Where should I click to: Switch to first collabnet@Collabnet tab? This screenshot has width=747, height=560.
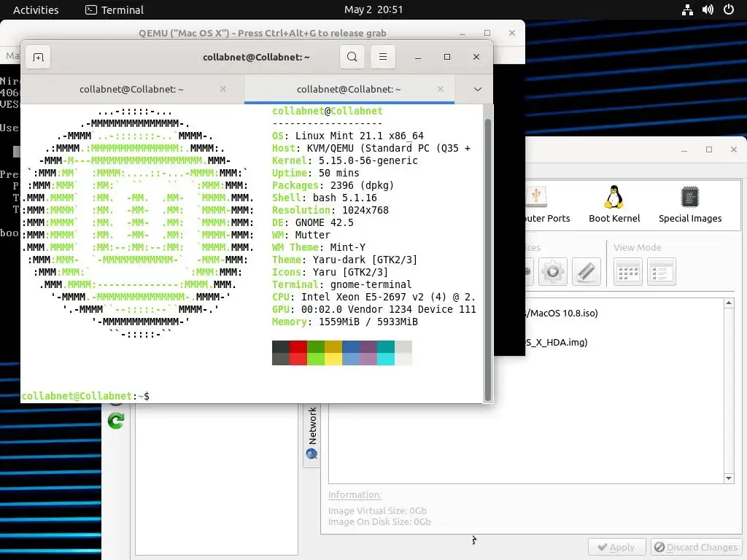point(132,89)
